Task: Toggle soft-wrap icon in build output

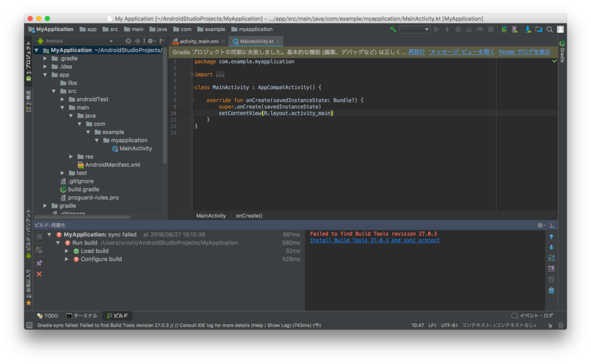Action: 551,258
